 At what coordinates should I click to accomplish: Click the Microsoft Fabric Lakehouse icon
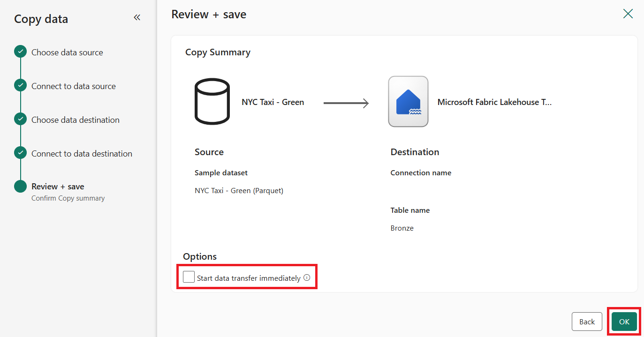(408, 102)
